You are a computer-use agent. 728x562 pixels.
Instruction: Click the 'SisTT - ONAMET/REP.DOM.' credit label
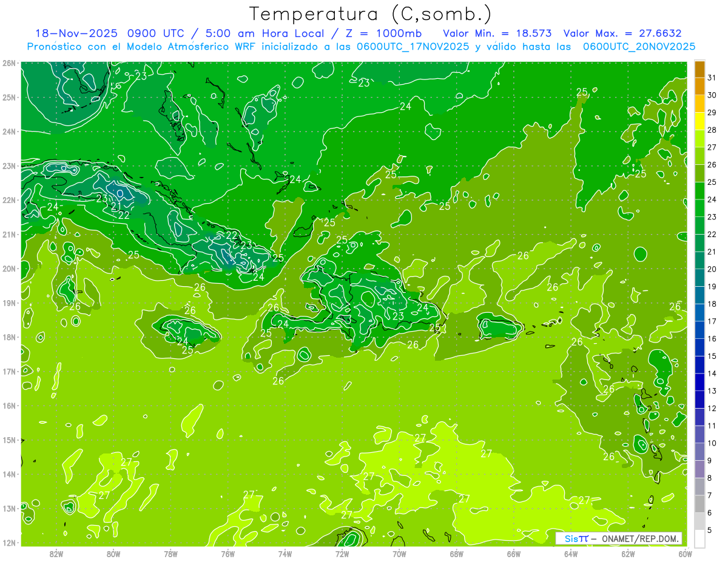(619, 538)
